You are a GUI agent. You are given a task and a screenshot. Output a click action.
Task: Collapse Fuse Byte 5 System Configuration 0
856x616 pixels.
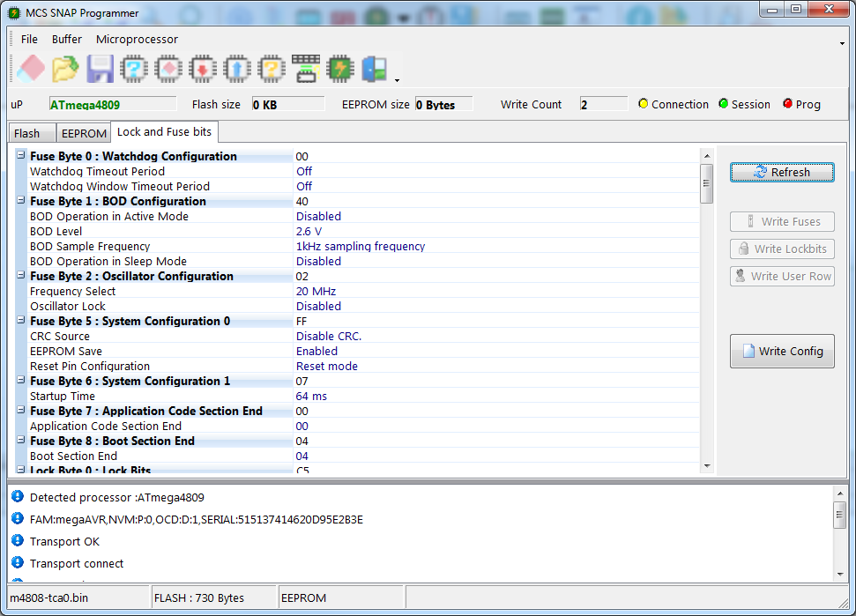21,320
